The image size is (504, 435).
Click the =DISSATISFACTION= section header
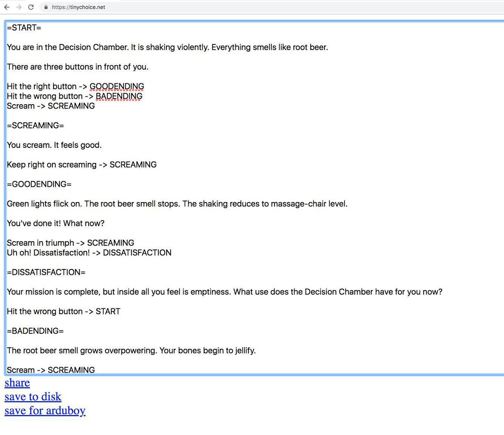(46, 272)
